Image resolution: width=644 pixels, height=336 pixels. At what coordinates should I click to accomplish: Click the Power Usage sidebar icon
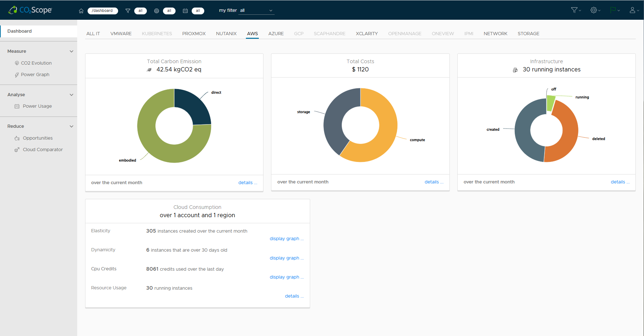(17, 106)
